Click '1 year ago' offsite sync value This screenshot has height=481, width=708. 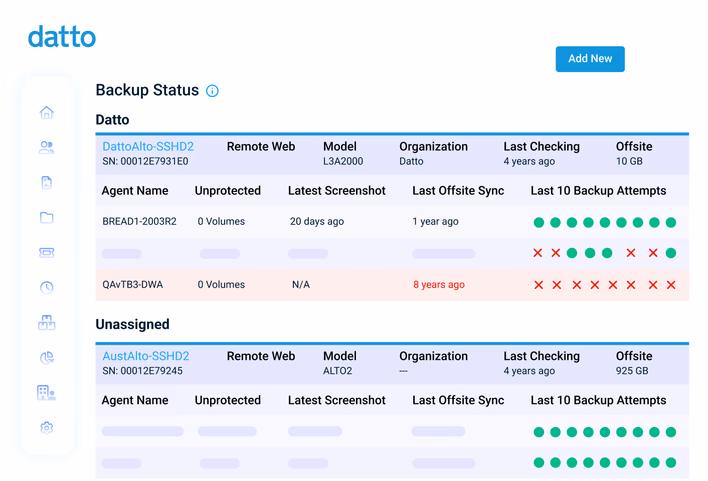pyautogui.click(x=435, y=221)
